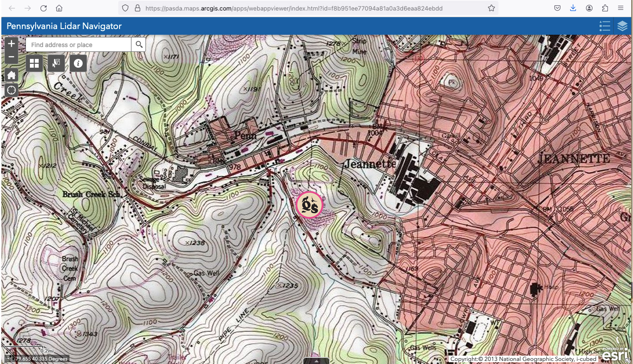The image size is (633, 364).
Task: Reload the current page
Action: 43,8
